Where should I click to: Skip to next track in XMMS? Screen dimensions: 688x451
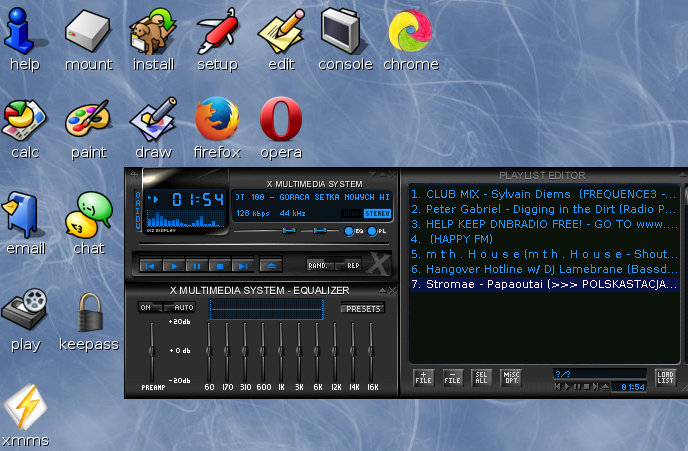click(x=243, y=265)
